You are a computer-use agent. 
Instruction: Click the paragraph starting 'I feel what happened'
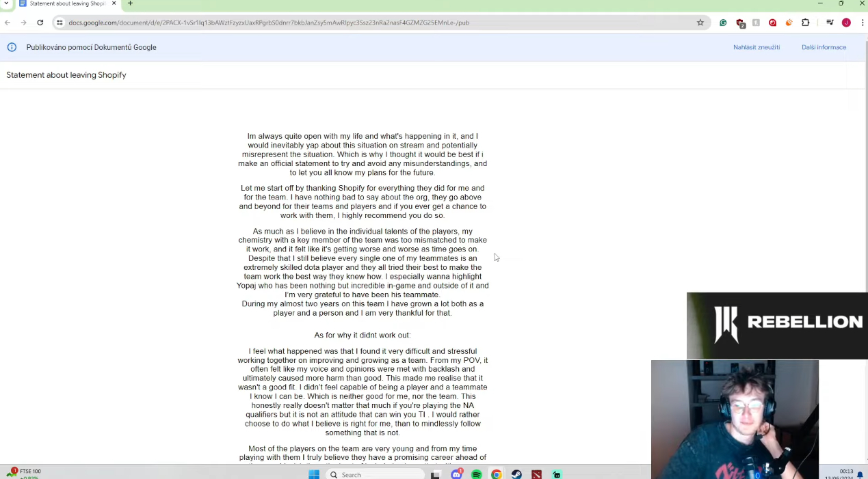[363, 392]
